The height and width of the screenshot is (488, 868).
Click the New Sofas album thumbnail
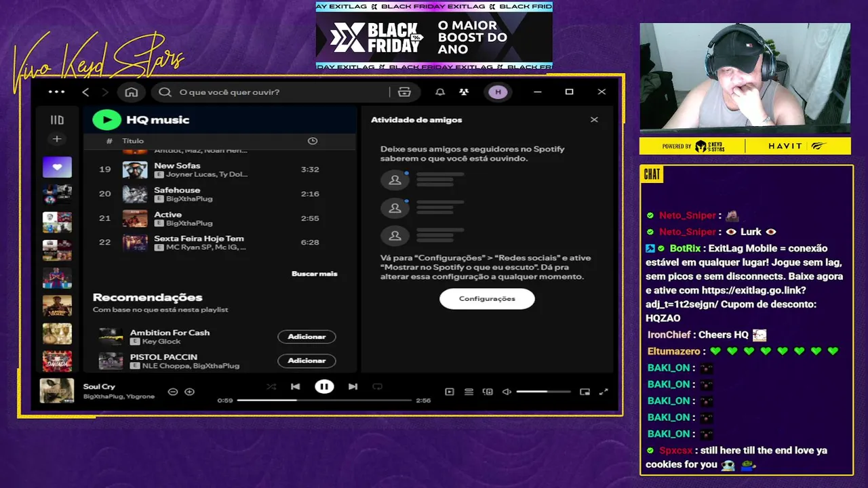click(135, 169)
